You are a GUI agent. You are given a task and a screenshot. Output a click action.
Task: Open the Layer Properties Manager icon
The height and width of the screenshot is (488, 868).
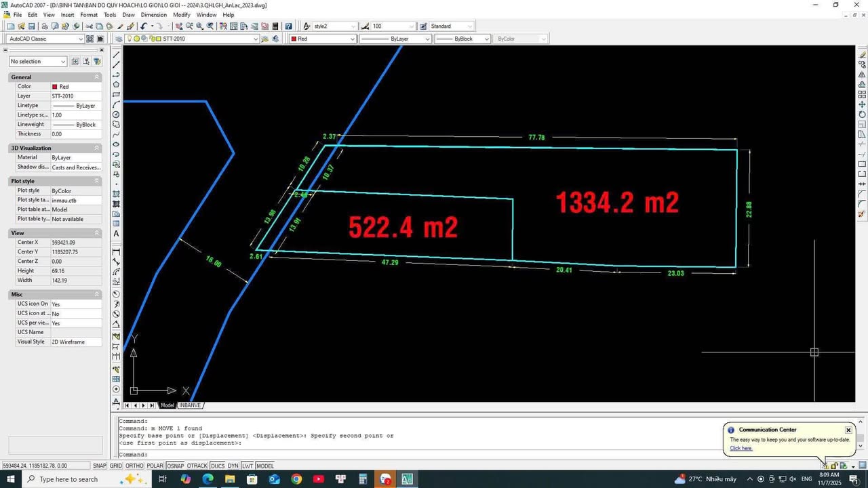(x=119, y=39)
